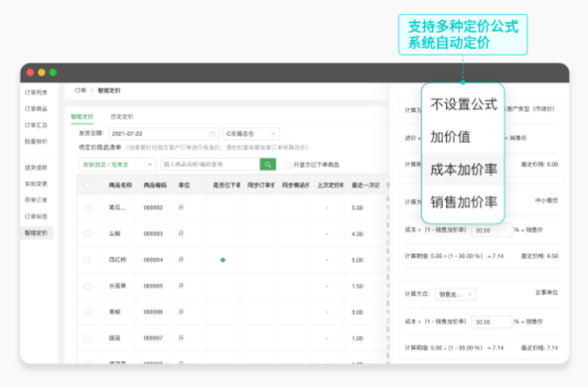
Task: Select 智能定价 in the sidebar
Action: (x=36, y=233)
